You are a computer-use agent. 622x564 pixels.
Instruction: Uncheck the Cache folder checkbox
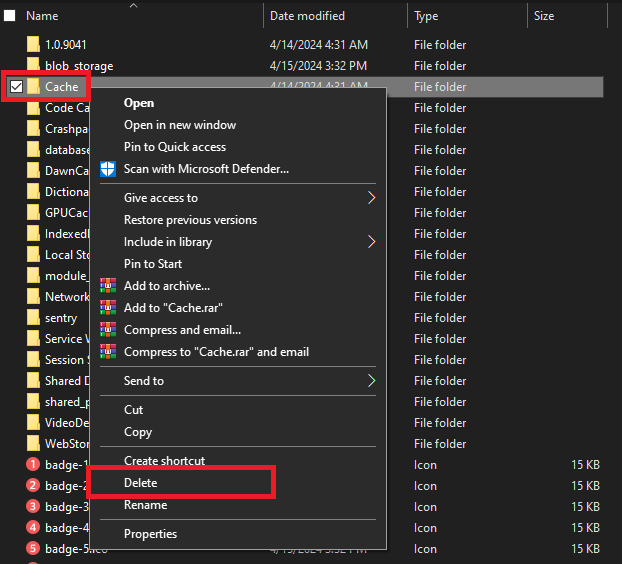pyautogui.click(x=16, y=86)
